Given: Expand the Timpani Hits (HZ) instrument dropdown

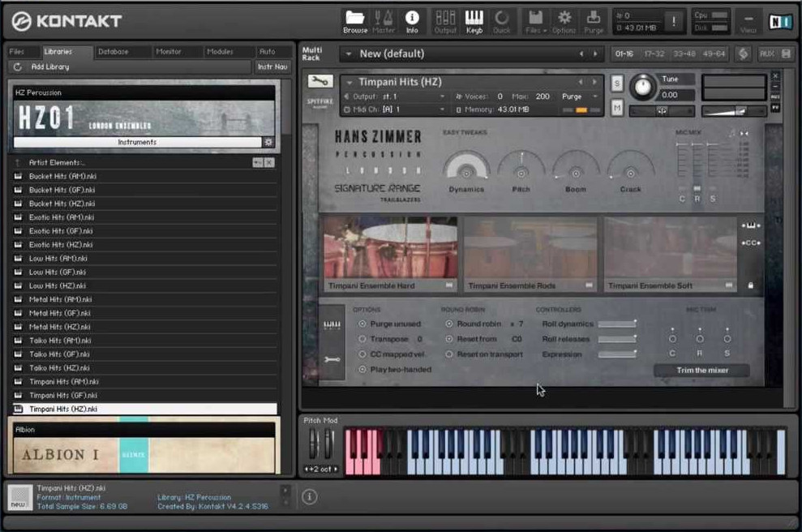Looking at the screenshot, I should 350,83.
